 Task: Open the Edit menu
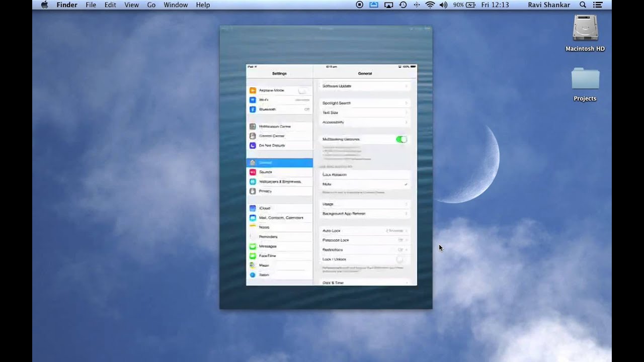110,5
